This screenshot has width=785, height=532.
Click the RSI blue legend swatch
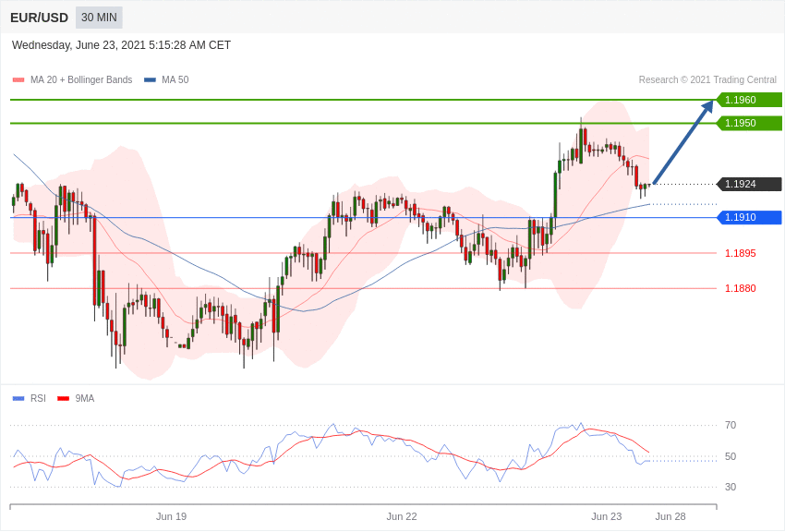point(18,398)
